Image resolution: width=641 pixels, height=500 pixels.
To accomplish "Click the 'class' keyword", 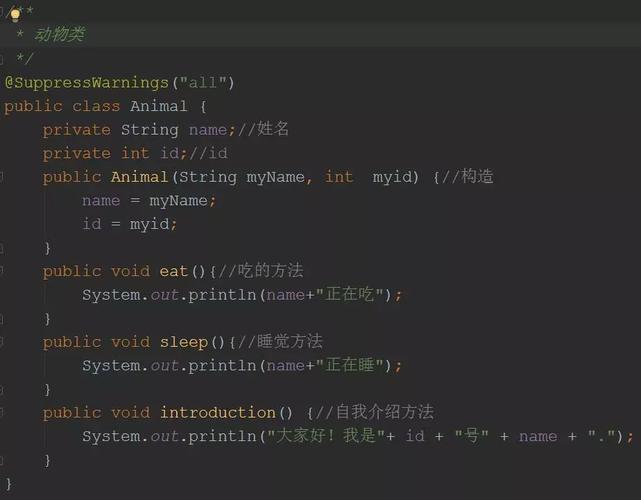I will coord(96,106).
